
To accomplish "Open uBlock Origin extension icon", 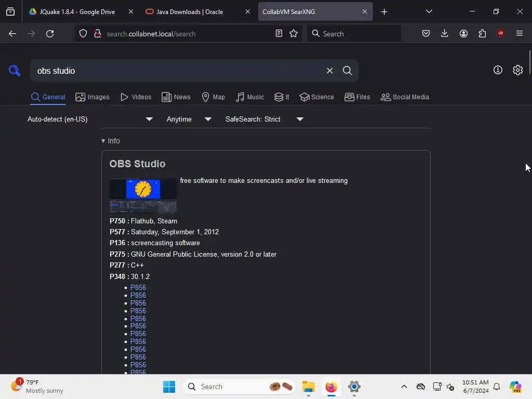I will click(x=501, y=33).
